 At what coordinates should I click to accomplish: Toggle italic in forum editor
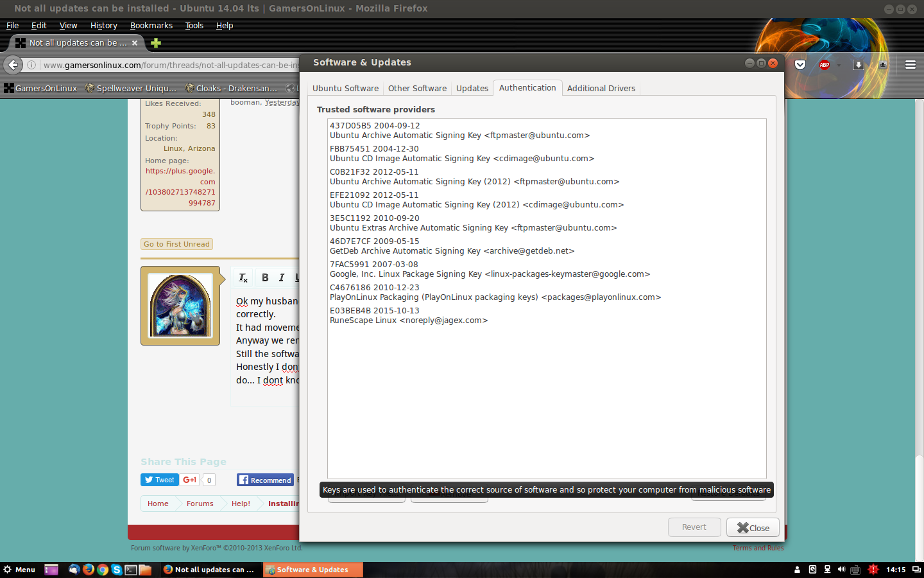(x=281, y=277)
